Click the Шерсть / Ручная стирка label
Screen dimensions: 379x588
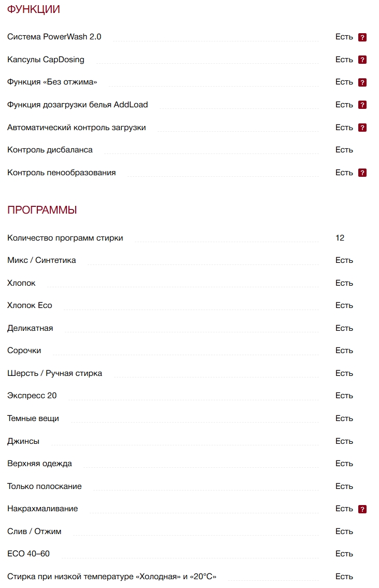tap(54, 373)
